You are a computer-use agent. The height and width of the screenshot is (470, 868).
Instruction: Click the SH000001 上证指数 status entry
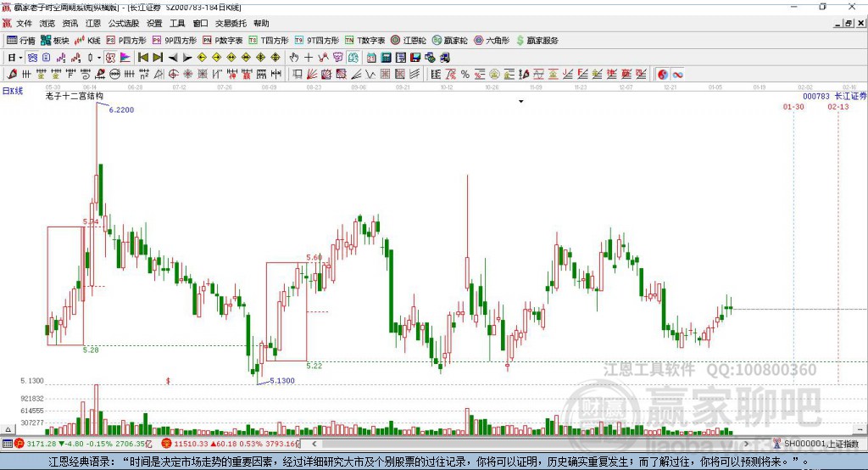(821, 444)
